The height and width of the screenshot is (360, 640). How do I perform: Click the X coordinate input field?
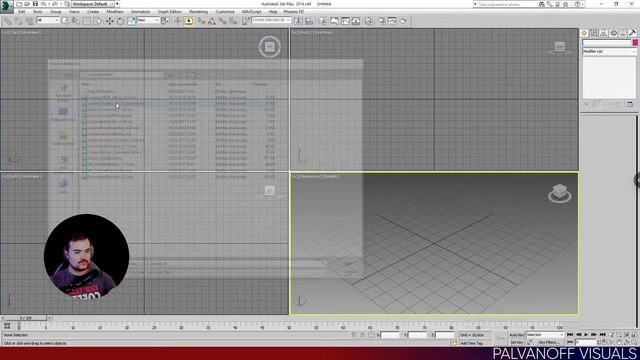tap(390, 335)
